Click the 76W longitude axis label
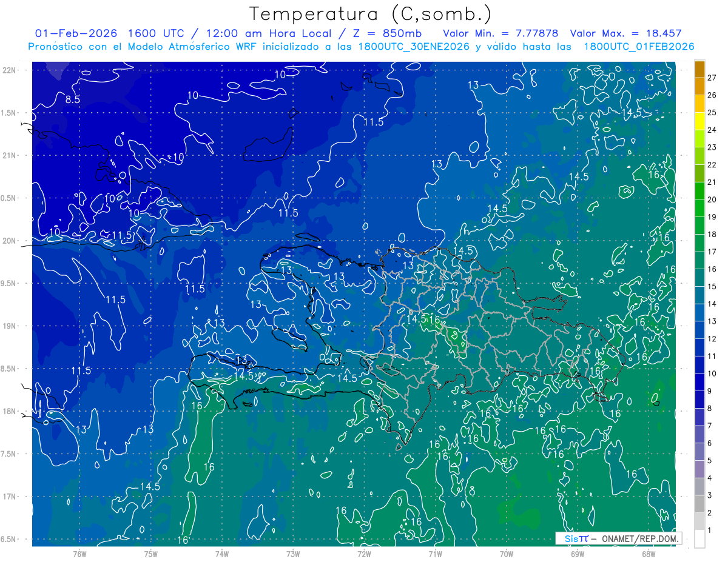Screen dimensions: 728x562 coord(79,554)
